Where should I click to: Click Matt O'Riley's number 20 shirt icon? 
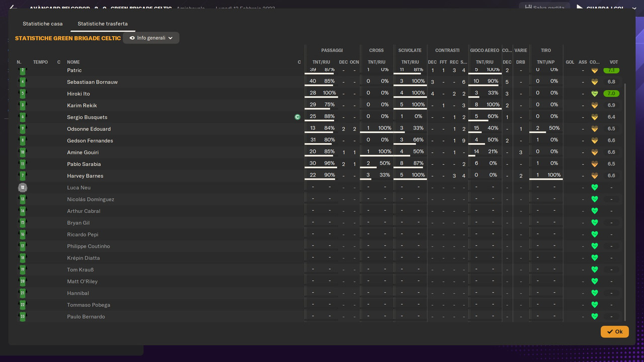tap(22, 282)
